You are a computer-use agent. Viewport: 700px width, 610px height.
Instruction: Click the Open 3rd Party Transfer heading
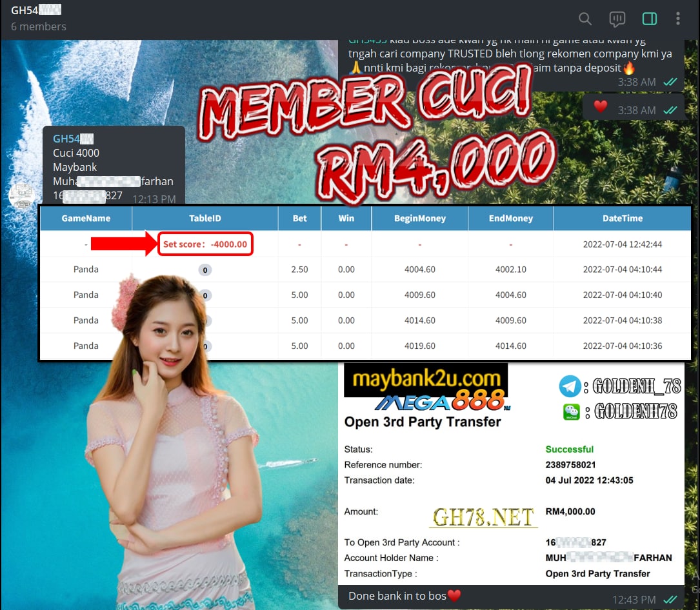[423, 422]
